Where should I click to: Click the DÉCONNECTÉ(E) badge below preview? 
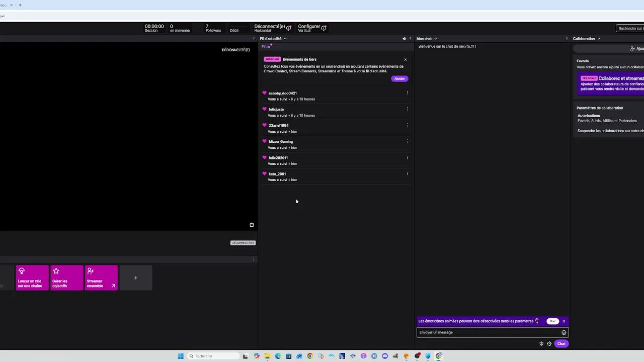point(243,243)
